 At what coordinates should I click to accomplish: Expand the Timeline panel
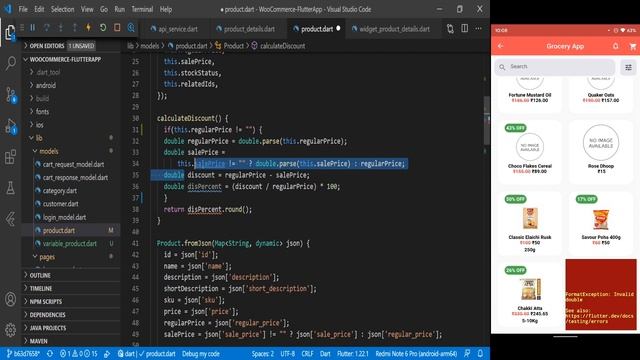click(x=41, y=289)
